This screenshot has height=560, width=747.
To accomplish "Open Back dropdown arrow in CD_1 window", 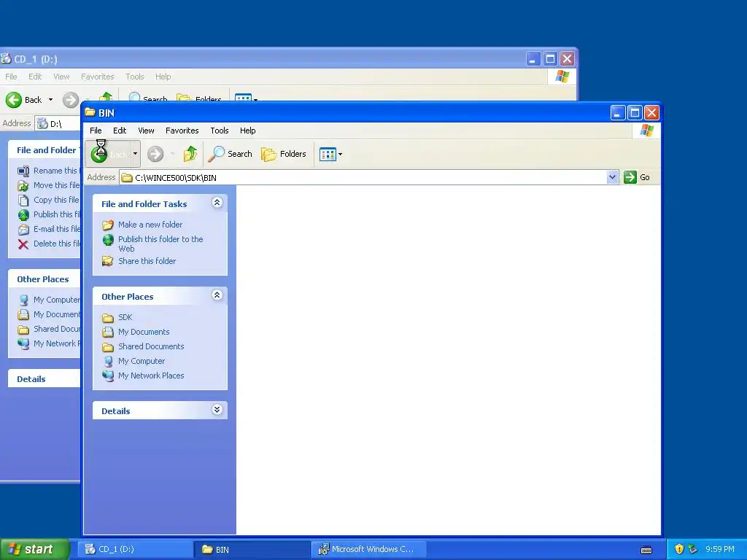I will (x=50, y=99).
